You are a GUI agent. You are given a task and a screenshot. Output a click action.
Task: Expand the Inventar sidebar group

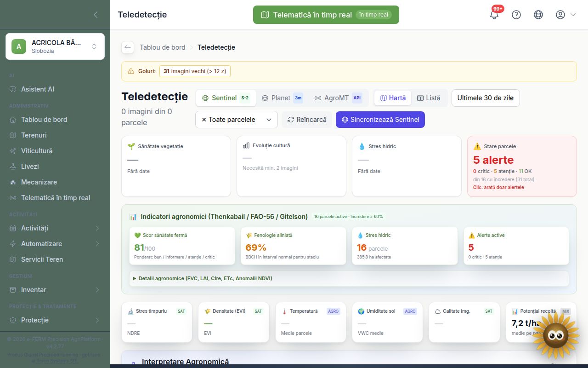coord(55,290)
